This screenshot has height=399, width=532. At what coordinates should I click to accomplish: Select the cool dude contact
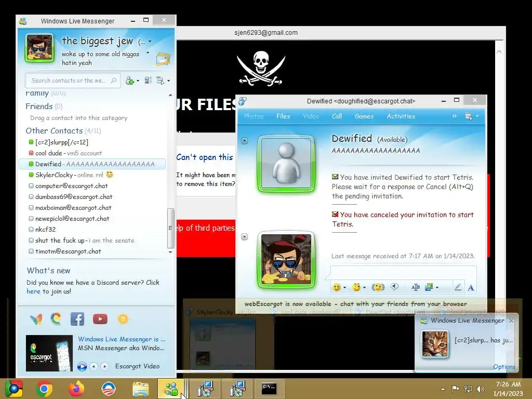[x=65, y=153]
